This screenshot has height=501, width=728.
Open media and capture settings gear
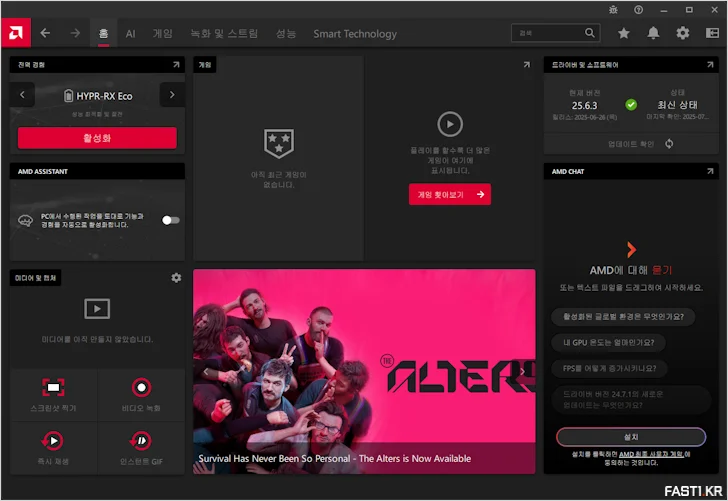[x=176, y=278]
